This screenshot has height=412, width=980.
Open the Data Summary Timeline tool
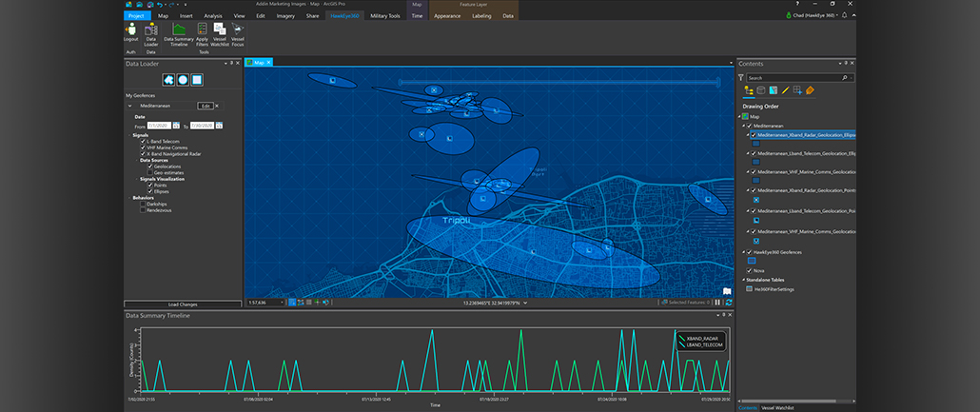click(180, 30)
